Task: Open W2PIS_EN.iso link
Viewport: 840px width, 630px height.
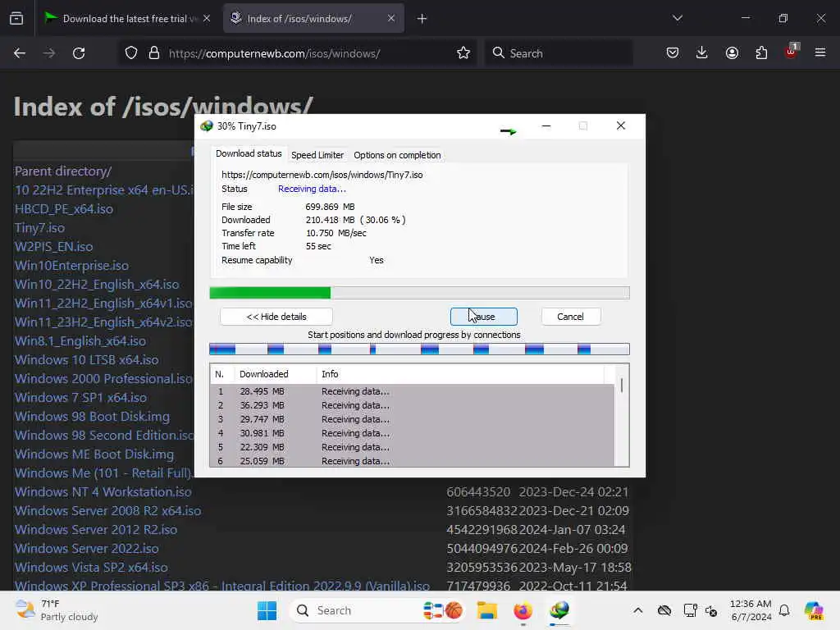Action: tap(53, 246)
